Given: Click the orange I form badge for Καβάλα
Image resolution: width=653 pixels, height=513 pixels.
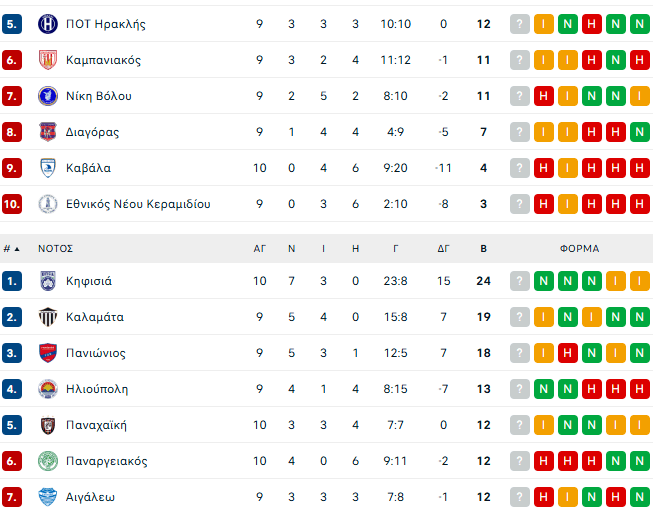Looking at the screenshot, I should click(x=568, y=168).
